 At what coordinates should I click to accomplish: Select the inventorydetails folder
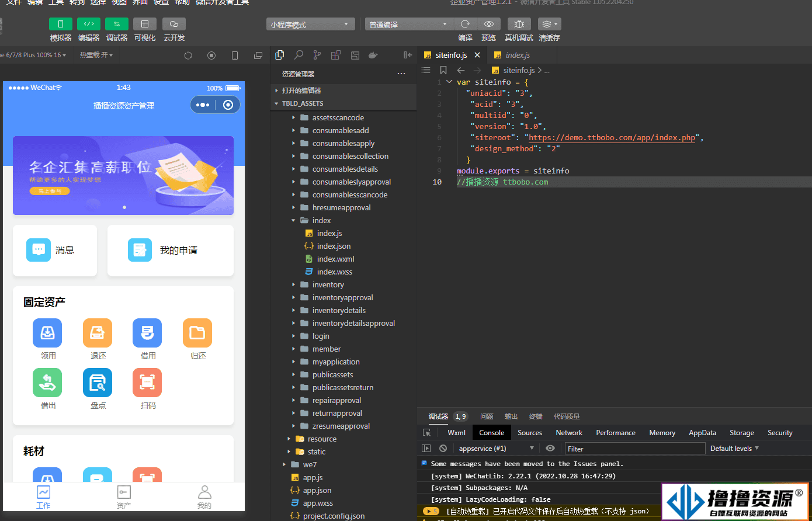click(x=344, y=311)
